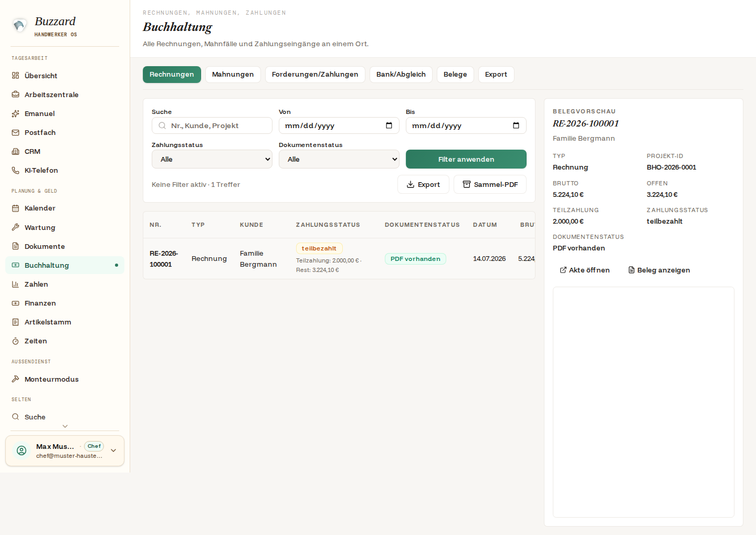Click Keine Filter aktiv status text
Image resolution: width=756 pixels, height=535 pixels.
pyautogui.click(x=179, y=185)
